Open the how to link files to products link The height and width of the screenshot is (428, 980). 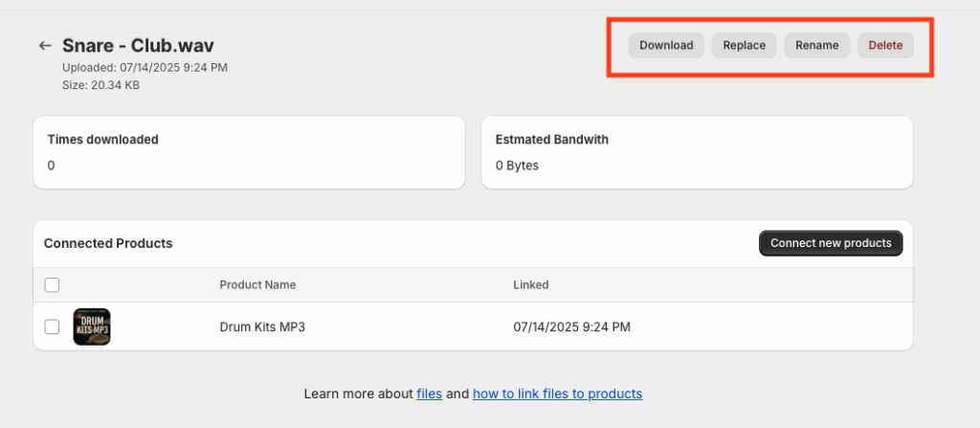coord(558,394)
